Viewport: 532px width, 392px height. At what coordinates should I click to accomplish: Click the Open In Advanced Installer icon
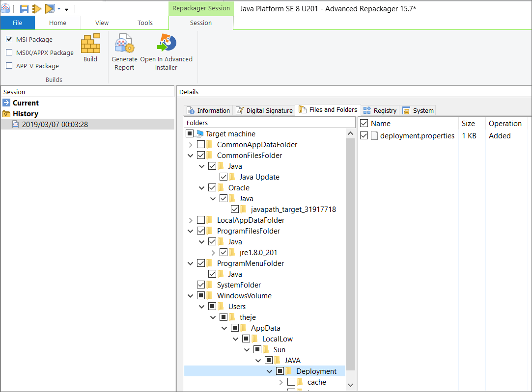(x=166, y=43)
